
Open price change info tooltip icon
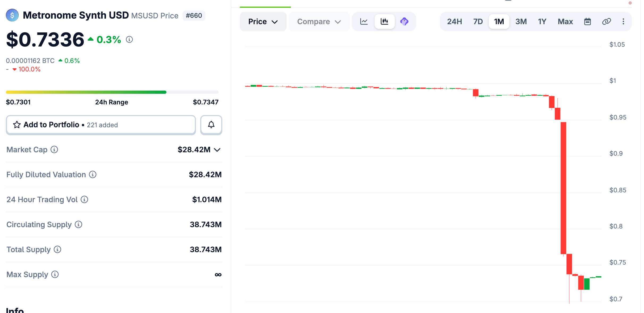pyautogui.click(x=129, y=40)
